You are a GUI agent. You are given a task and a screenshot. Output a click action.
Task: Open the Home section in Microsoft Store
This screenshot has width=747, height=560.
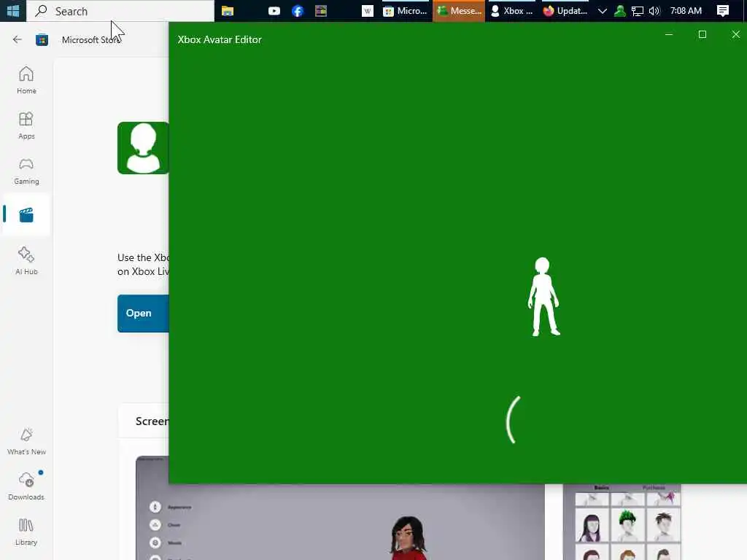point(26,79)
